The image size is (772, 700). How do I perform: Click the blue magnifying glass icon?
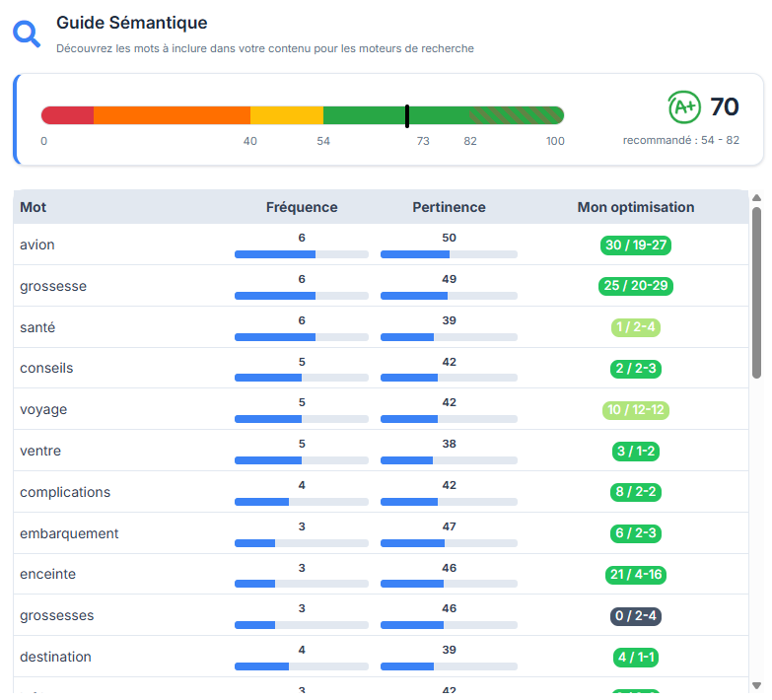[26, 34]
